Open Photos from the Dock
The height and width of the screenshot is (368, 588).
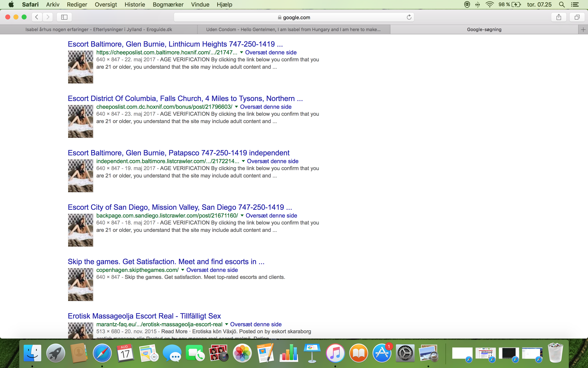242,353
